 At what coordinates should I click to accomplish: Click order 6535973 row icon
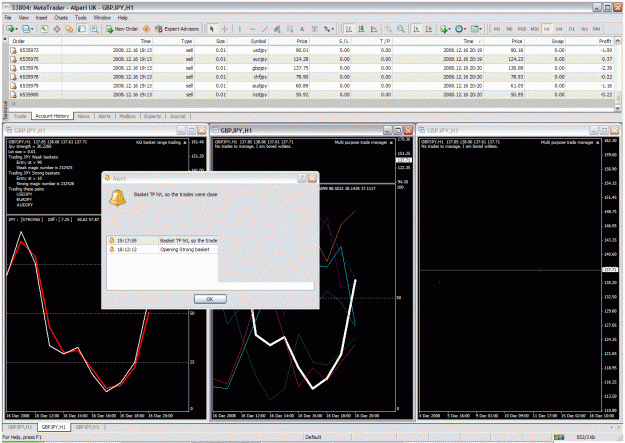point(13,50)
